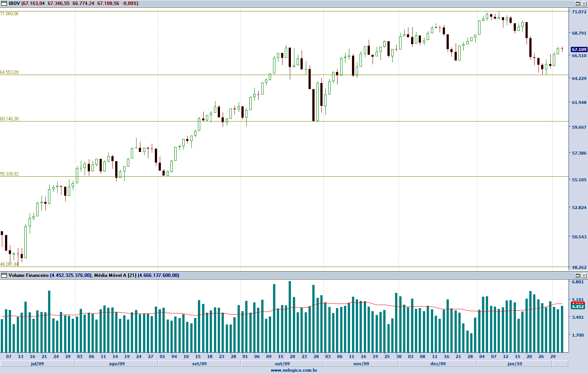Image resolution: width=588 pixels, height=374 pixels.
Task: Click the IBOV panel window icon
Action: tap(4, 3)
